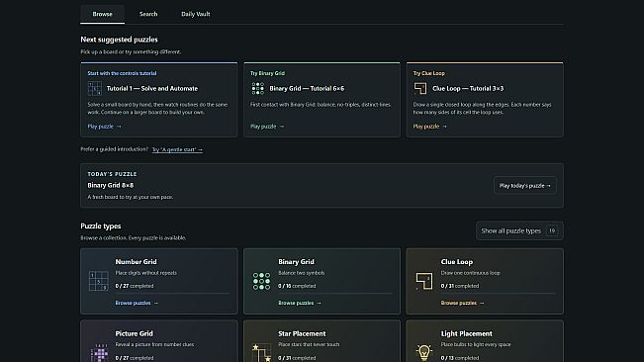
Task: Open the 'A gentle start' link
Action: click(177, 149)
